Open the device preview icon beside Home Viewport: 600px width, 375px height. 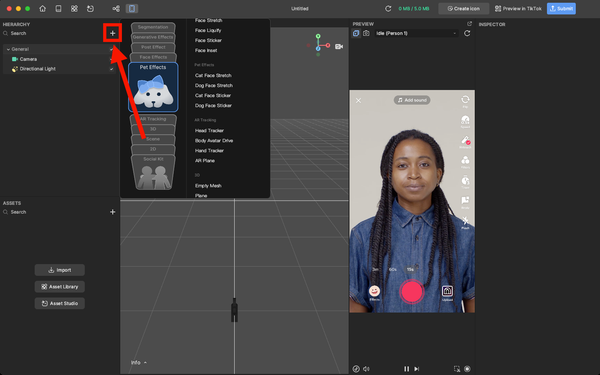coord(58,8)
